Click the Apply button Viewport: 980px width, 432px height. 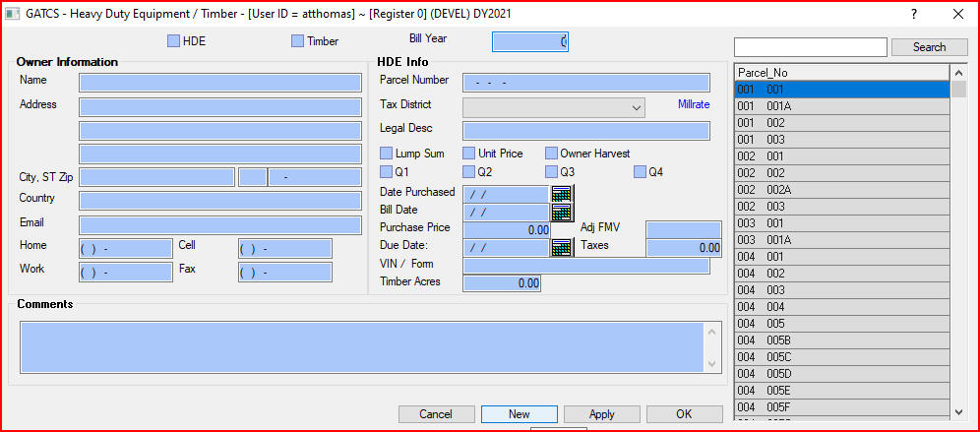pyautogui.click(x=601, y=414)
